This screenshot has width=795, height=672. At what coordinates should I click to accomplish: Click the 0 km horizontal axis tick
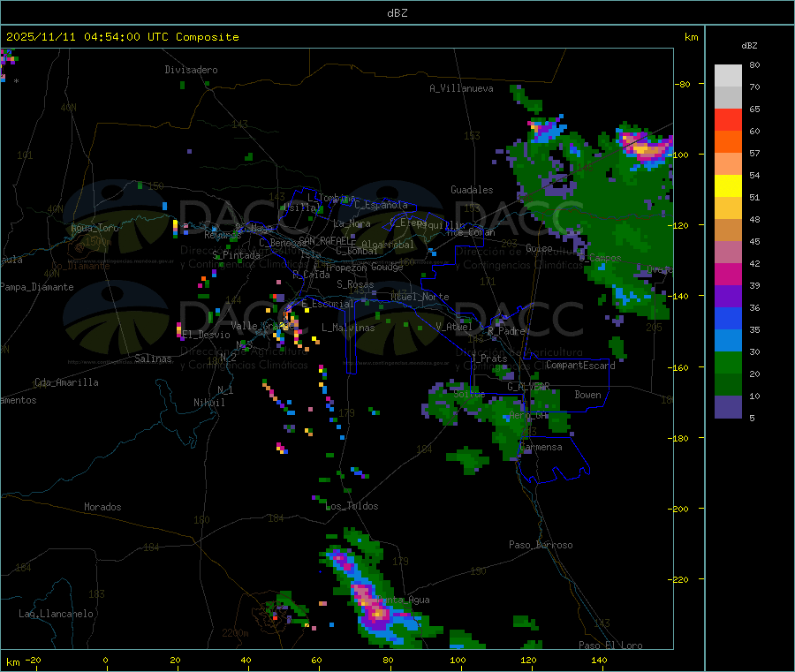coord(105,661)
